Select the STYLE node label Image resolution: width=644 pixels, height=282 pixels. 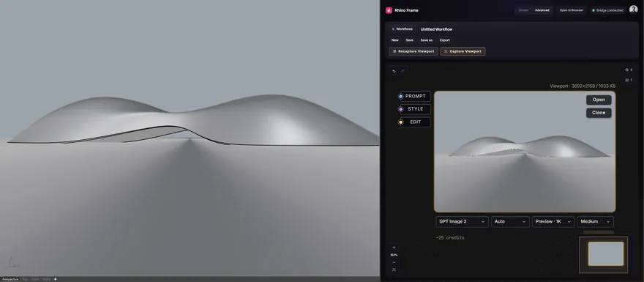pos(416,109)
